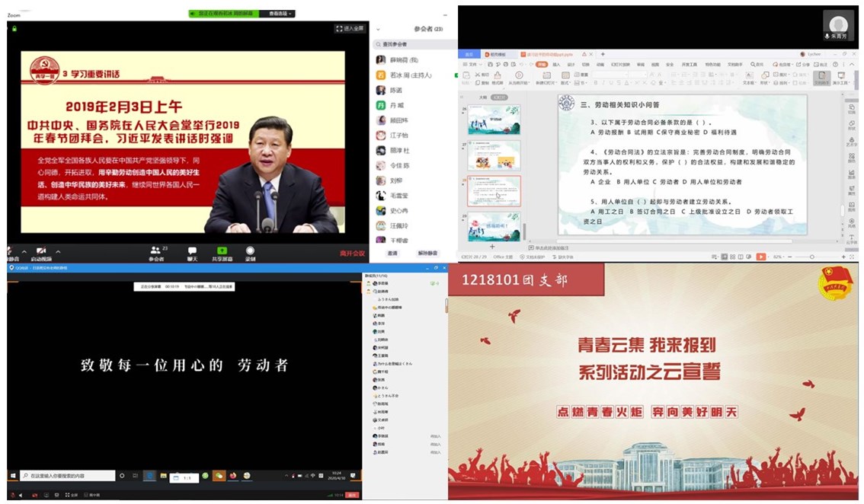Image resolution: width=864 pixels, height=504 pixels.
Task: Open the WPS 文件 file menu dropdown
Action: 474,65
